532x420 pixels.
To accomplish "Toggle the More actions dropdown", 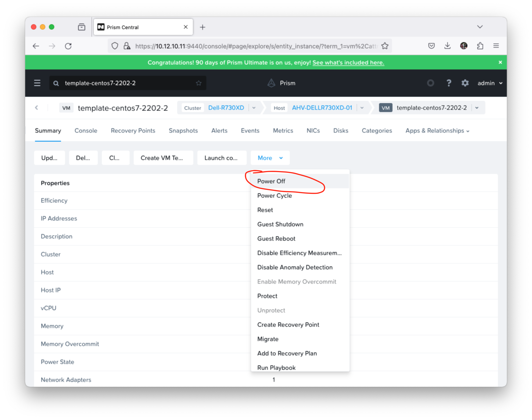I will click(x=270, y=158).
